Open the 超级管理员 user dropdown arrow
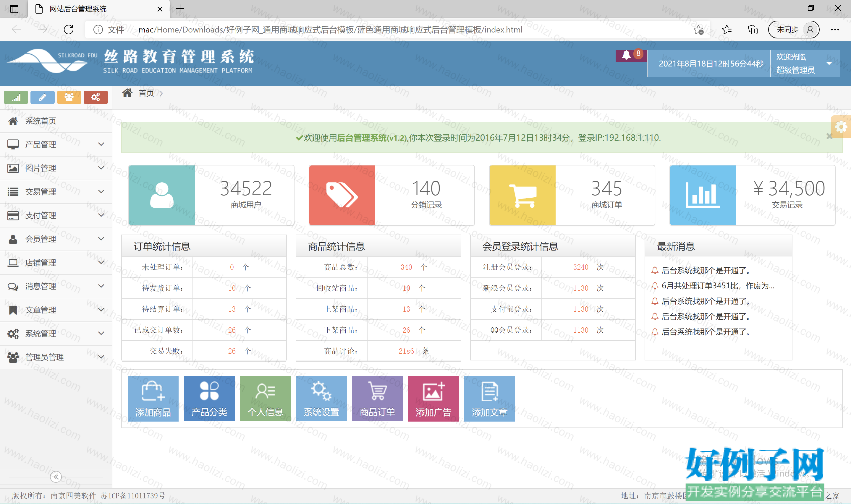Image resolution: width=851 pixels, height=504 pixels. [829, 63]
